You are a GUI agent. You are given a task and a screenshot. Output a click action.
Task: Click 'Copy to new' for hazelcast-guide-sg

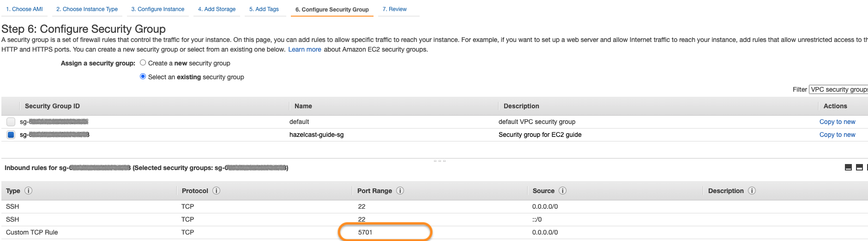[837, 135]
